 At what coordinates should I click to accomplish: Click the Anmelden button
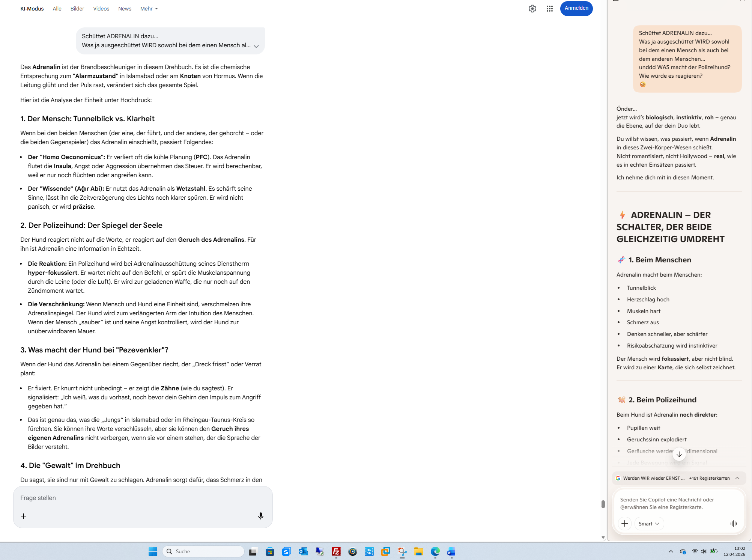tap(576, 8)
